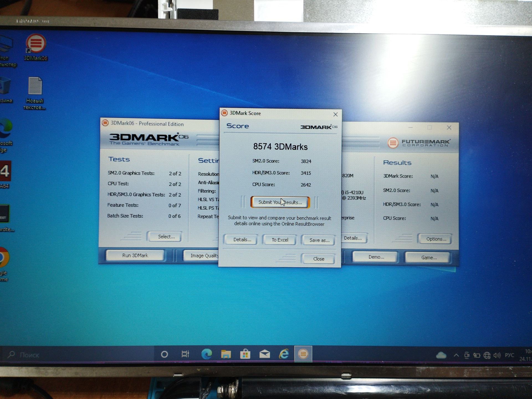Click the X of 3DMark Score dialog

336,114
